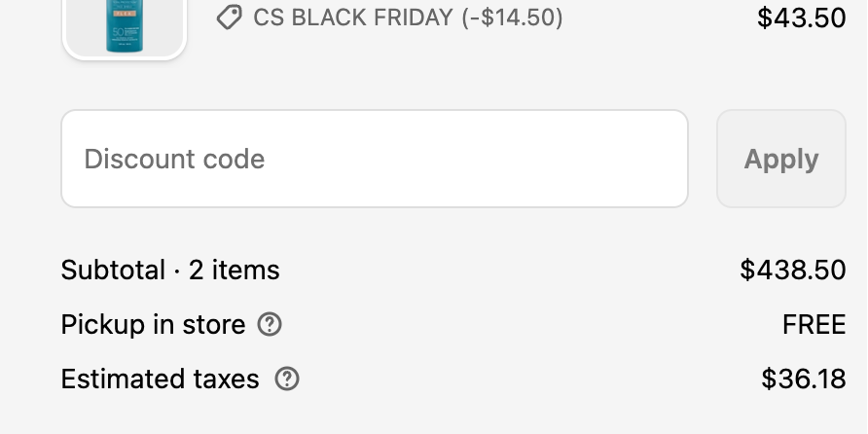868x434 pixels.
Task: Click the Estimated taxes help icon
Action: (x=287, y=379)
